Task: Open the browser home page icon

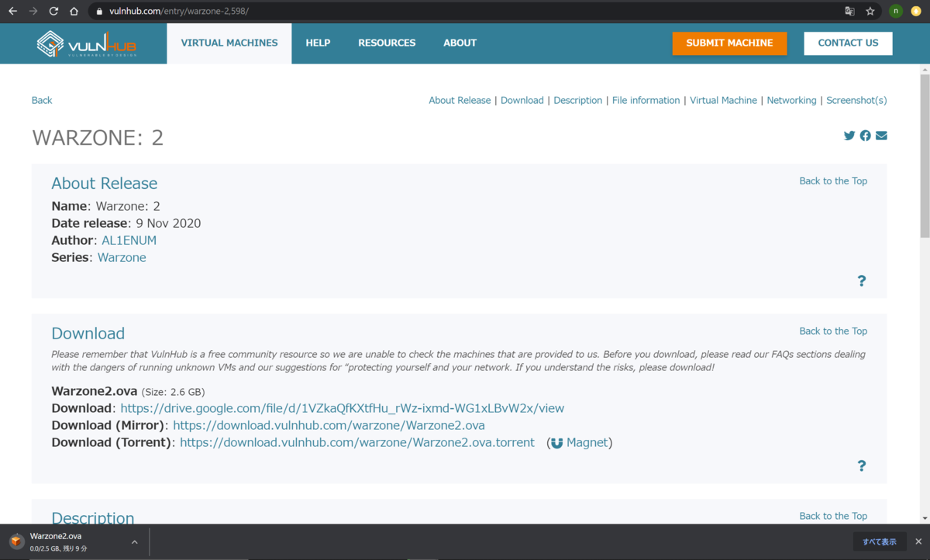Action: 74,12
